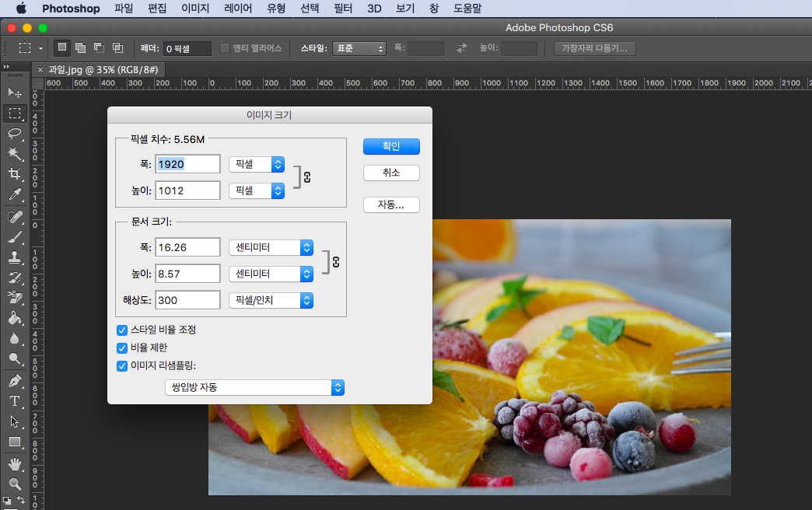This screenshot has height=510, width=812.
Task: Open the 파일 menu
Action: [x=124, y=9]
